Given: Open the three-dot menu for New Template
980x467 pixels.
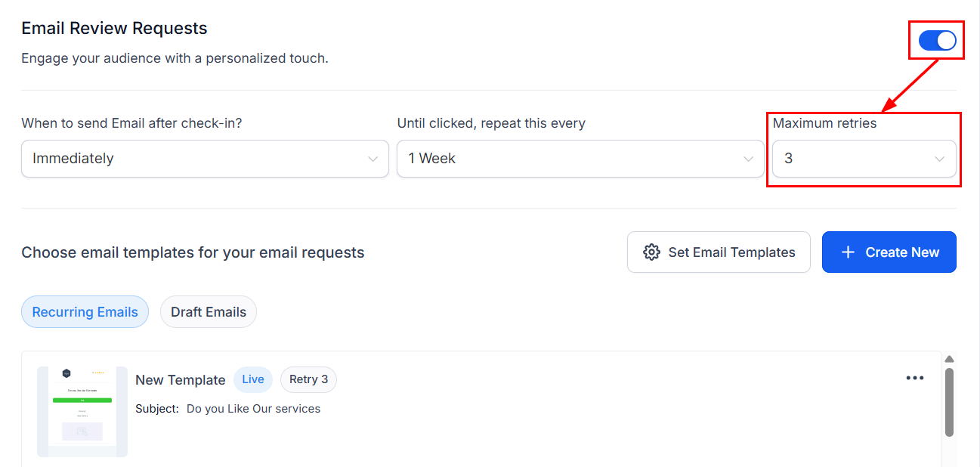Looking at the screenshot, I should 914,378.
